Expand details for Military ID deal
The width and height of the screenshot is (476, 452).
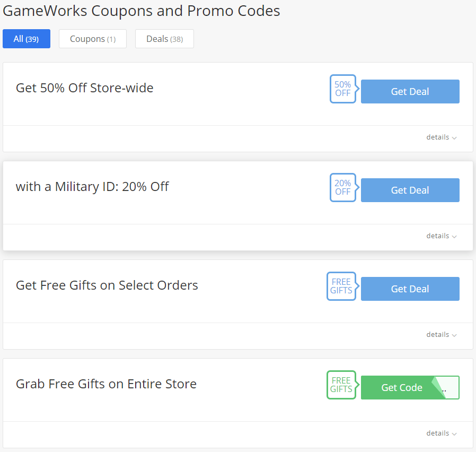(442, 236)
